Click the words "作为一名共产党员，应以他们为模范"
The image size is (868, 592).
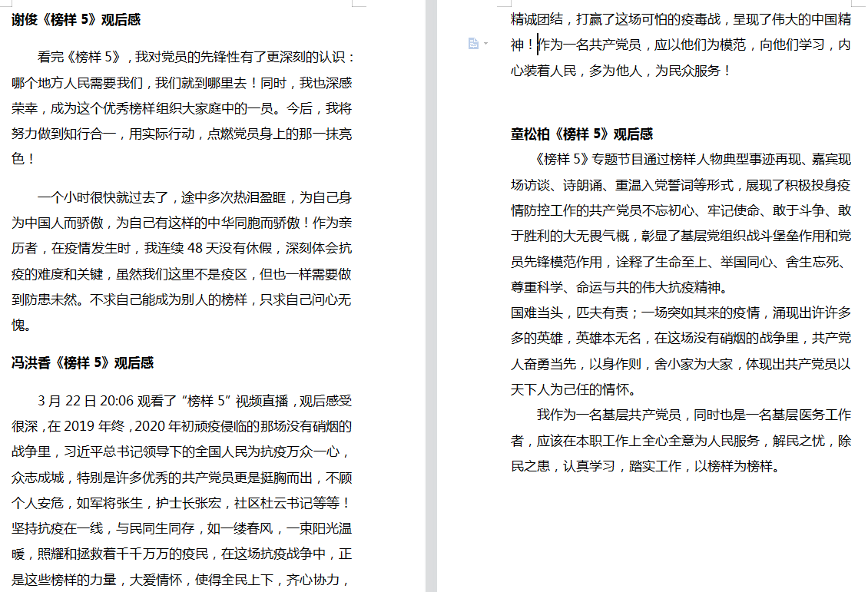[641, 45]
